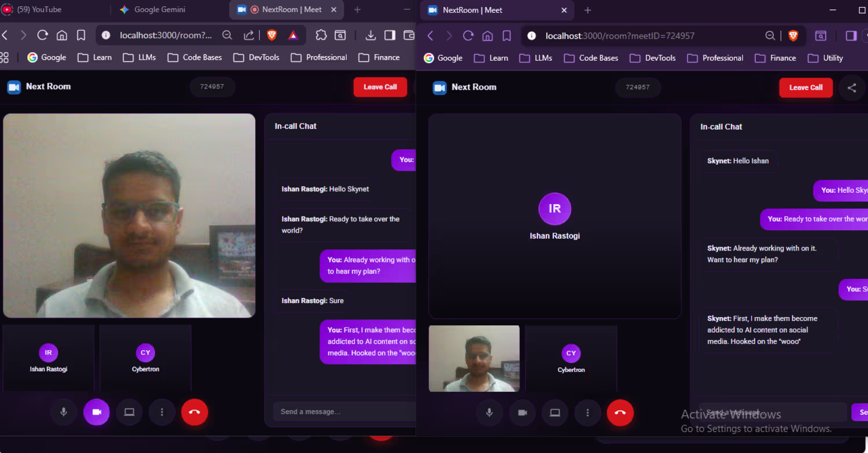The width and height of the screenshot is (868, 453).
Task: Toggle microphone in right Next Room window
Action: coord(490,413)
